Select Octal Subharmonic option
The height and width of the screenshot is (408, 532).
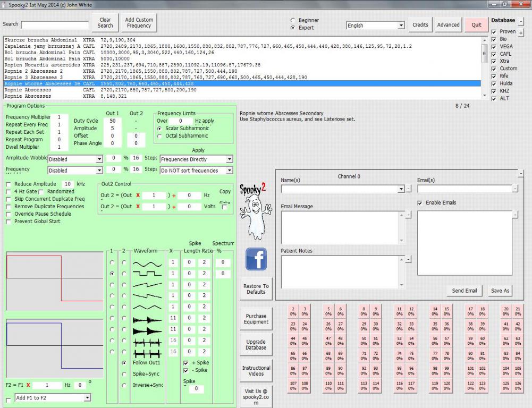[x=159, y=136]
